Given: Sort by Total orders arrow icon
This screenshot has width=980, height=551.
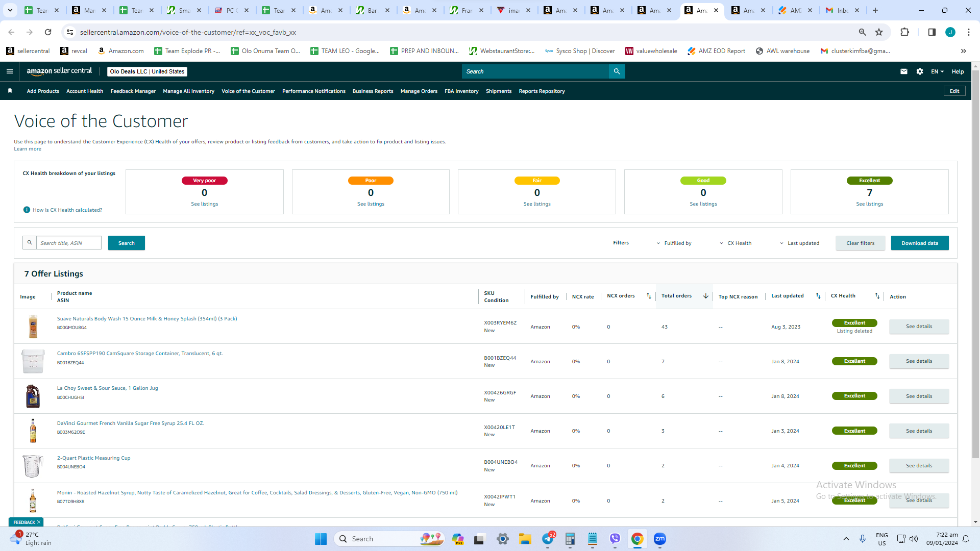Looking at the screenshot, I should (x=706, y=296).
